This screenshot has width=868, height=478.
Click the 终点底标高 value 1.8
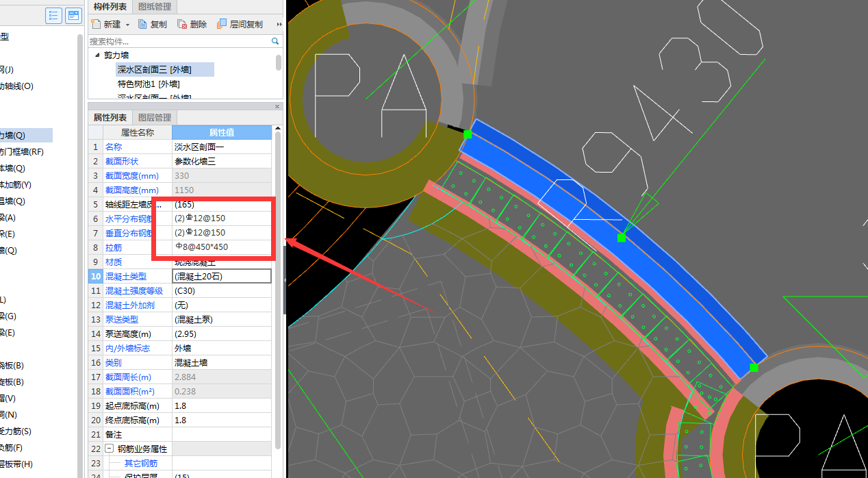pyautogui.click(x=221, y=420)
